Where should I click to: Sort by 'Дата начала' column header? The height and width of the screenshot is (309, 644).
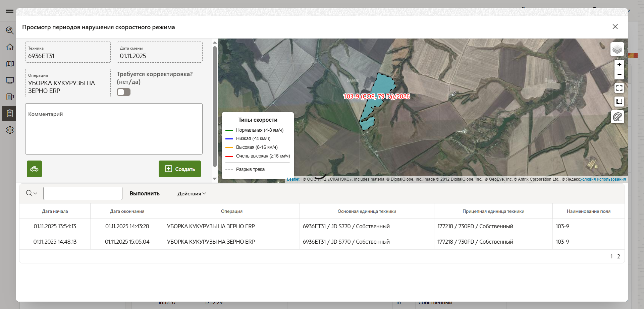[55, 211]
